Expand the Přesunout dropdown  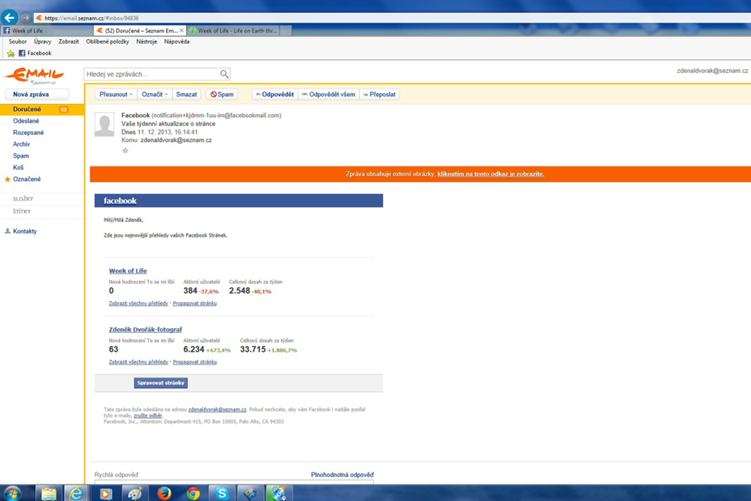[115, 94]
